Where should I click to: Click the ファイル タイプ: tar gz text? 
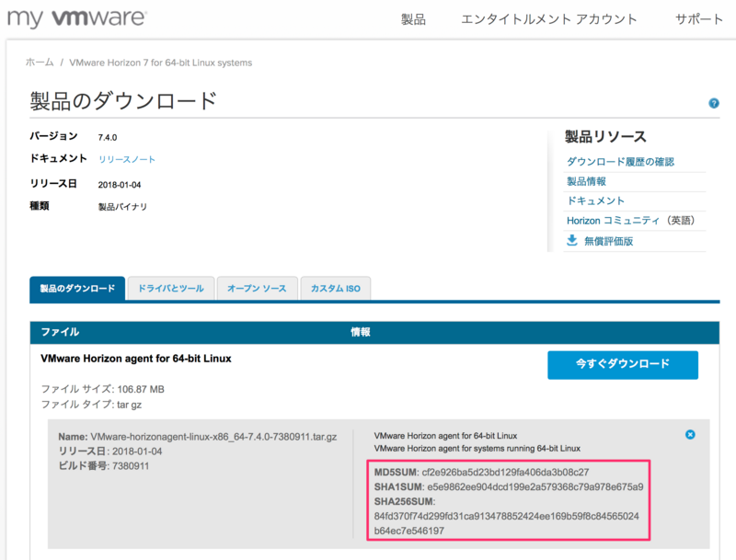[91, 405]
